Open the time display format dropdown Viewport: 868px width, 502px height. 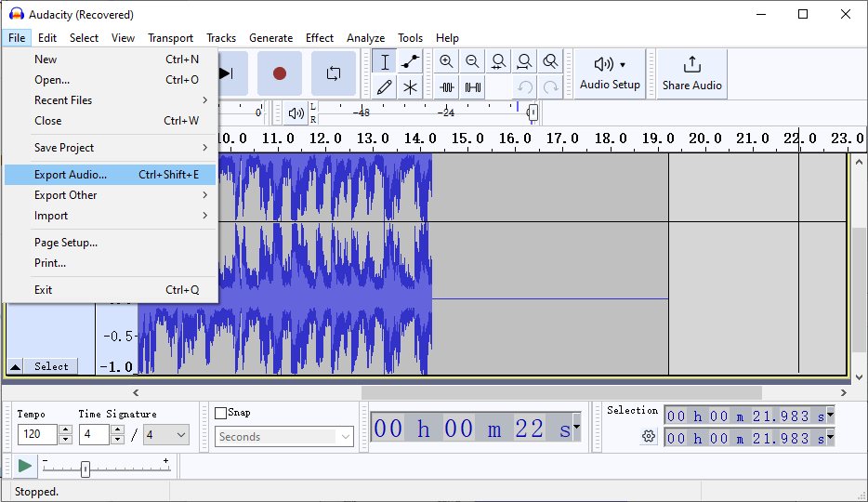(x=577, y=427)
